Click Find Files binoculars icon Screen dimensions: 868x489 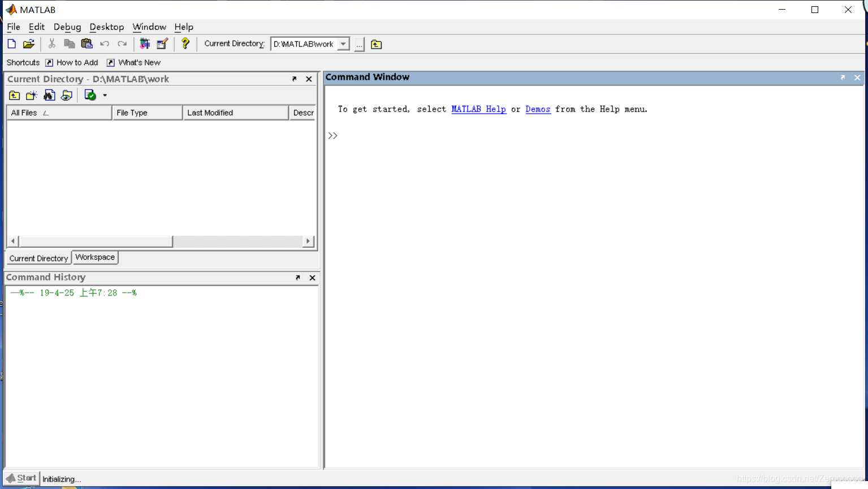click(x=49, y=95)
